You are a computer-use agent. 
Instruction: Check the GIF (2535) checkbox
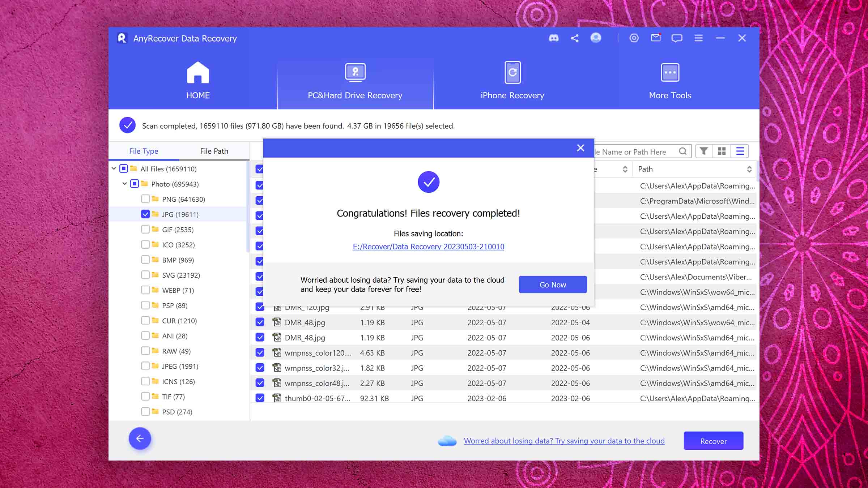click(145, 229)
